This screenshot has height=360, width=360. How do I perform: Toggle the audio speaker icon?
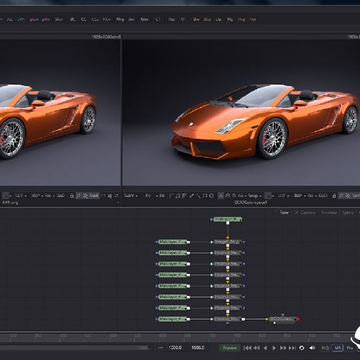pyautogui.click(x=312, y=348)
